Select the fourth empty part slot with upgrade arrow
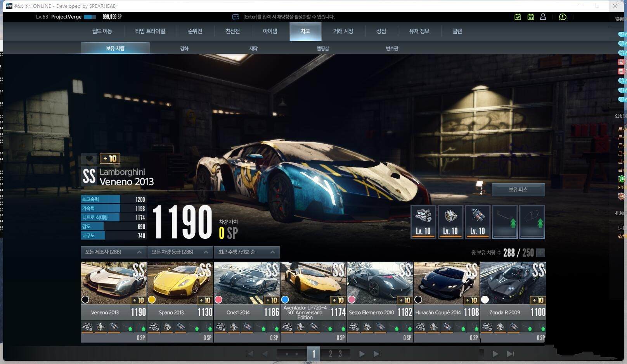This screenshot has width=627, height=364. tap(505, 222)
